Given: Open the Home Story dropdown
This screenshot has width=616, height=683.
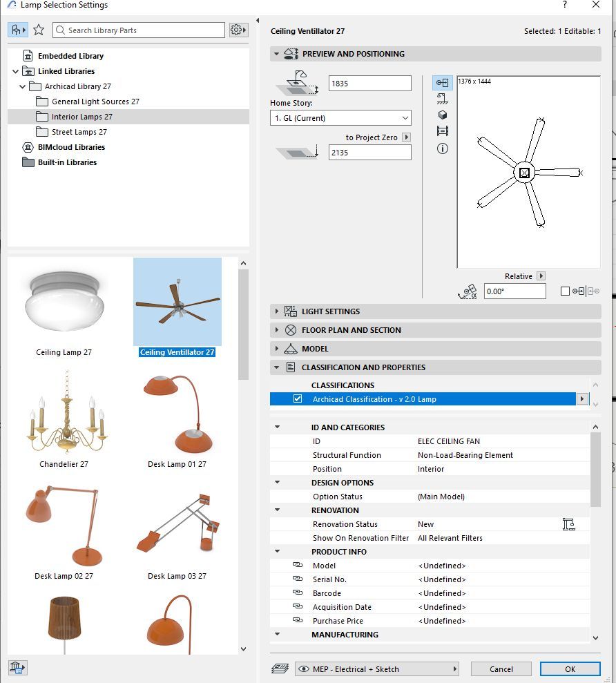Looking at the screenshot, I should point(340,118).
